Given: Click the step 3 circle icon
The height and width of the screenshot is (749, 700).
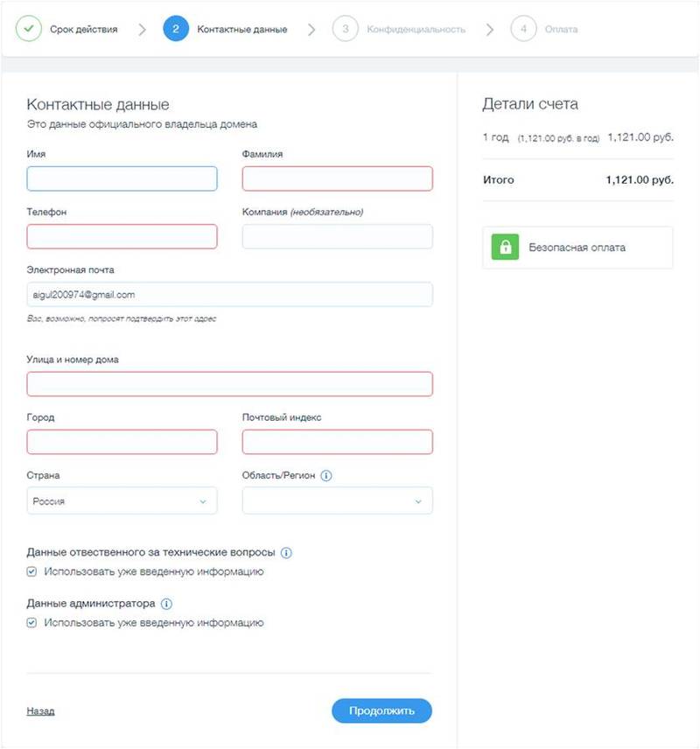Looking at the screenshot, I should click(x=346, y=29).
